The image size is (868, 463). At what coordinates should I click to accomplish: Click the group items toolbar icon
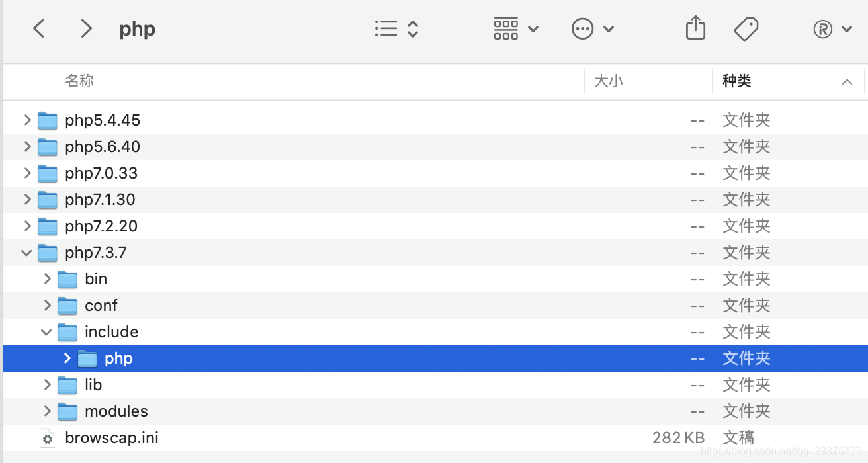pos(506,28)
